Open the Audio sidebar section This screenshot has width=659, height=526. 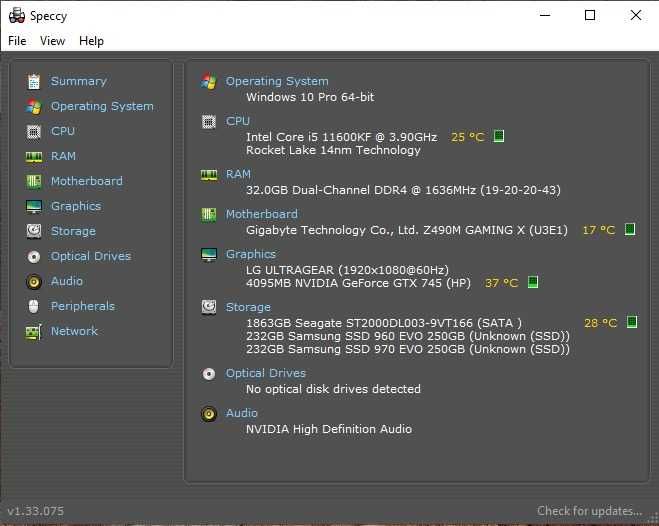[67, 281]
